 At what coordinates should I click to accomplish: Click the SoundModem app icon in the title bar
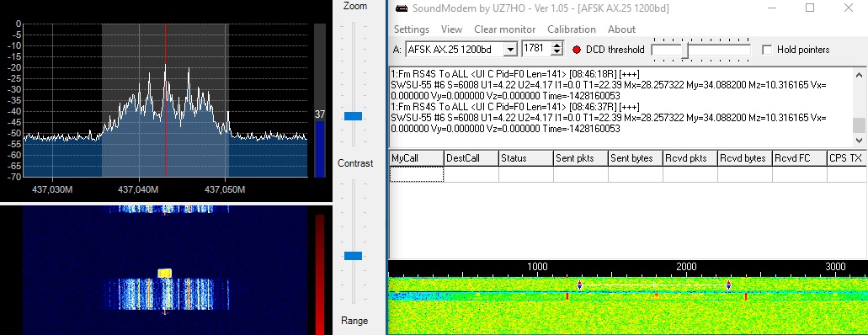coord(402,8)
